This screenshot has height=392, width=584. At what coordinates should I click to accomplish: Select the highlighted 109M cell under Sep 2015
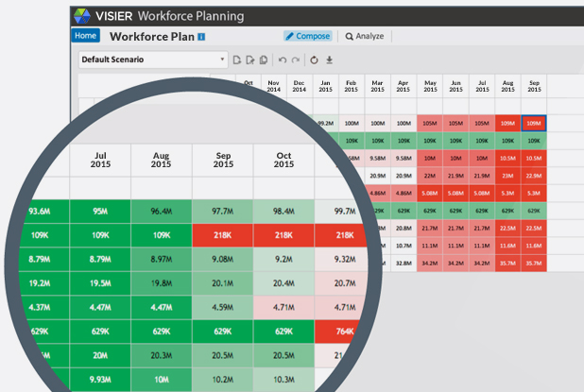[x=534, y=123]
